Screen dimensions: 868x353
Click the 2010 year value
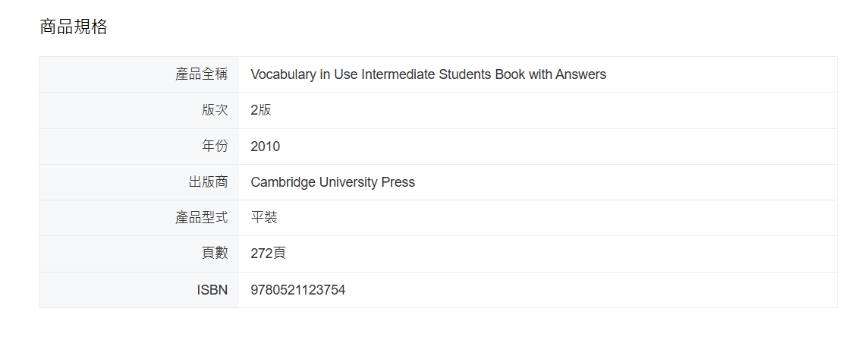click(x=265, y=147)
